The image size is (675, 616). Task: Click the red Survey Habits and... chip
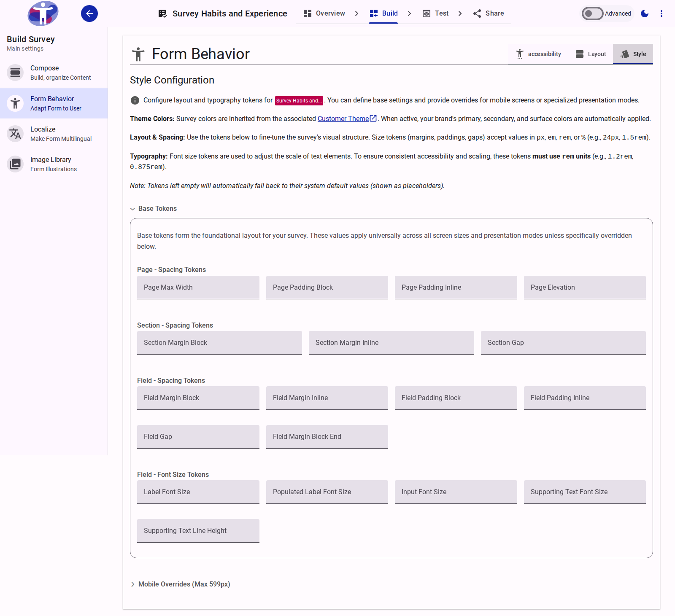pyautogui.click(x=299, y=100)
